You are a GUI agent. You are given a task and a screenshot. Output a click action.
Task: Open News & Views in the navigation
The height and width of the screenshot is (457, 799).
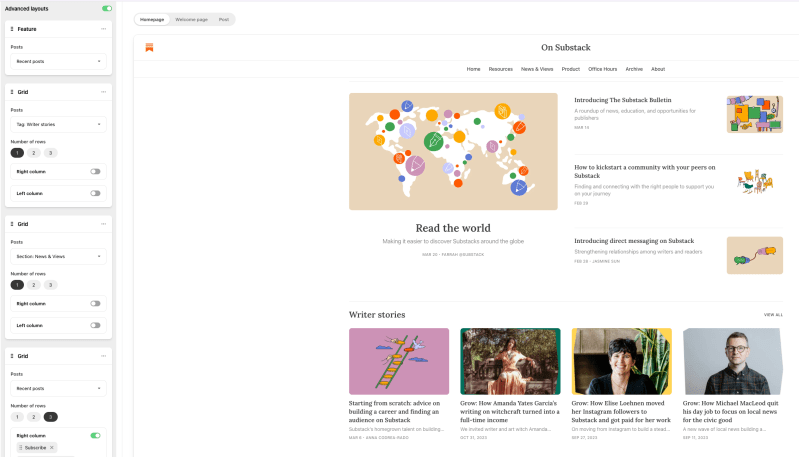(537, 69)
